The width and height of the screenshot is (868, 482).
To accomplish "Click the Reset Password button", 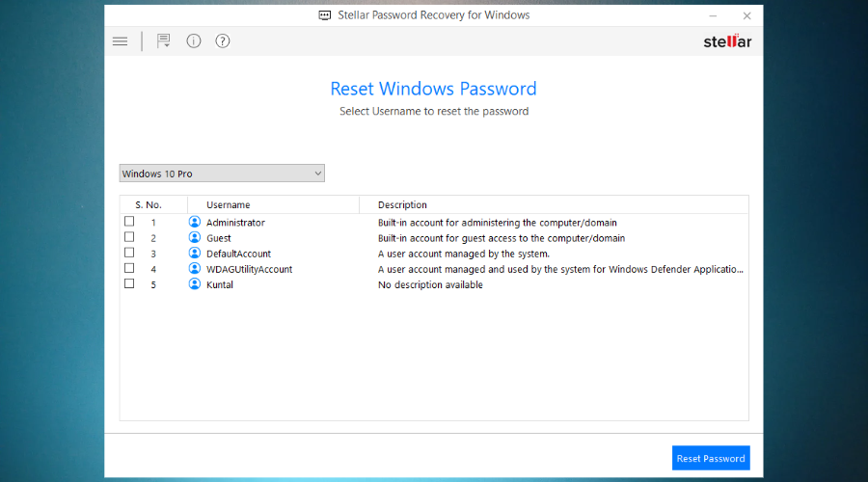I will point(711,458).
